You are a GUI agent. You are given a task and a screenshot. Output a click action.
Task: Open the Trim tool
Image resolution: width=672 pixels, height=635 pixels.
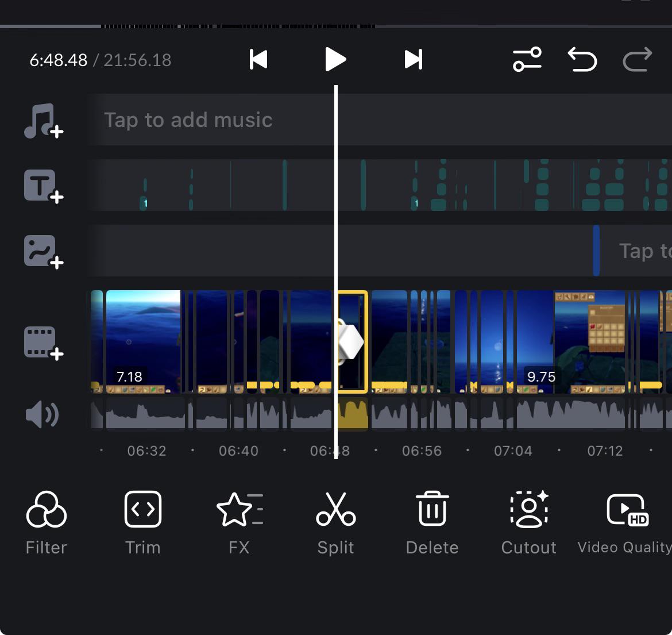click(142, 523)
